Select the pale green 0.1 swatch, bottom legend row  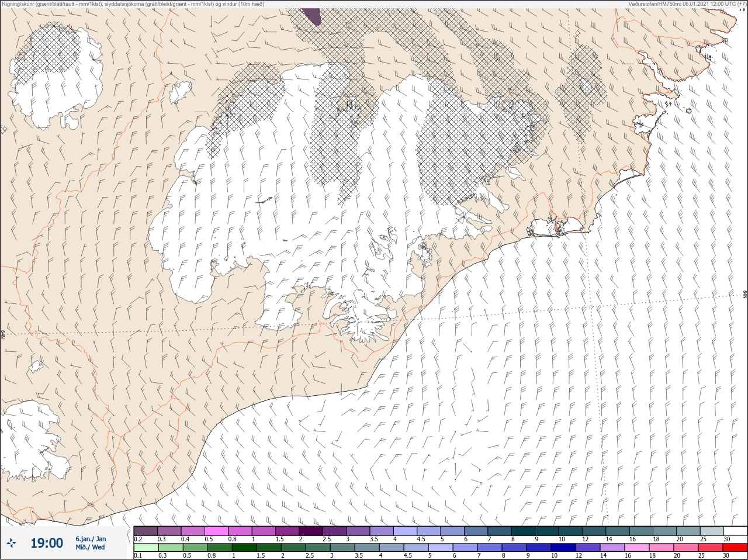(146, 548)
